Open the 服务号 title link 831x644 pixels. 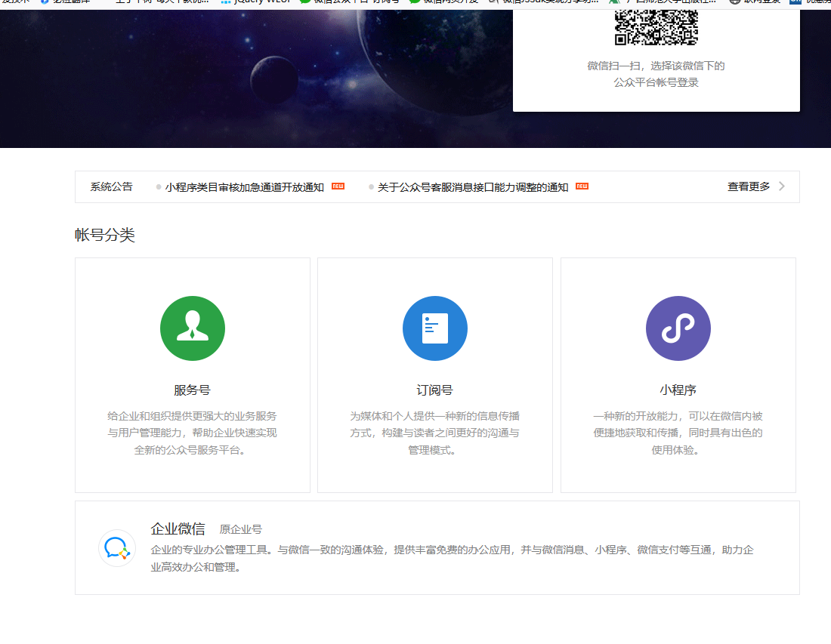coord(193,390)
